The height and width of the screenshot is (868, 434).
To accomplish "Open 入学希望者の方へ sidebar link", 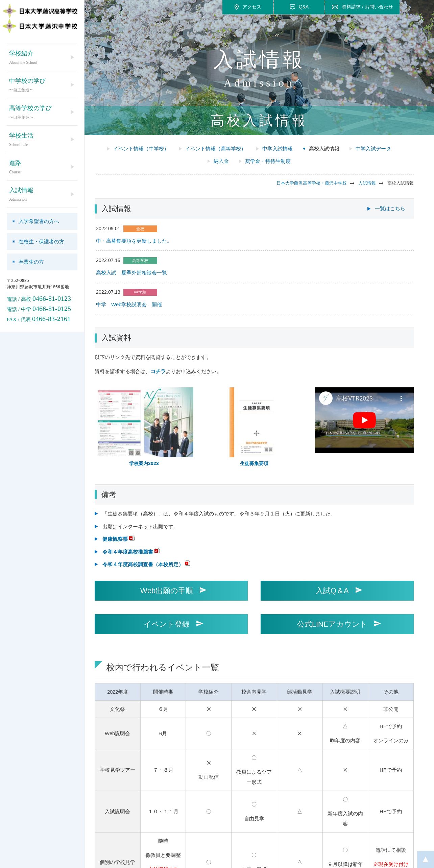I will 42,221.
